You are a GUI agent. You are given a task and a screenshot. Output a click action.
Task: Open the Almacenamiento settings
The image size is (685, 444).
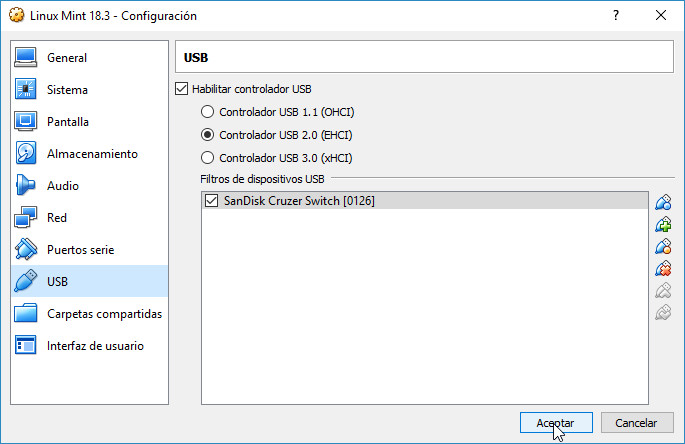coord(92,154)
